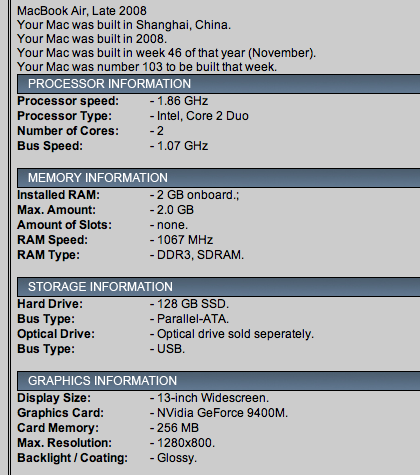Click the 'Hard Drive:' label
The height and width of the screenshot is (475, 420).
[x=50, y=304]
